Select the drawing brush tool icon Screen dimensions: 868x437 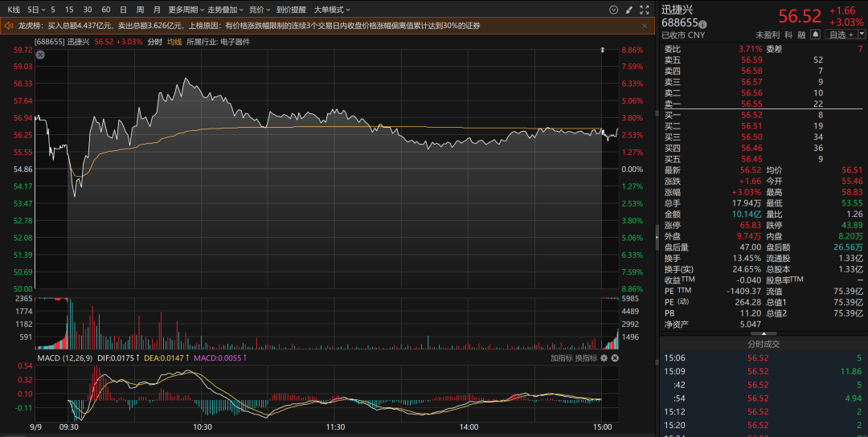pos(628,10)
